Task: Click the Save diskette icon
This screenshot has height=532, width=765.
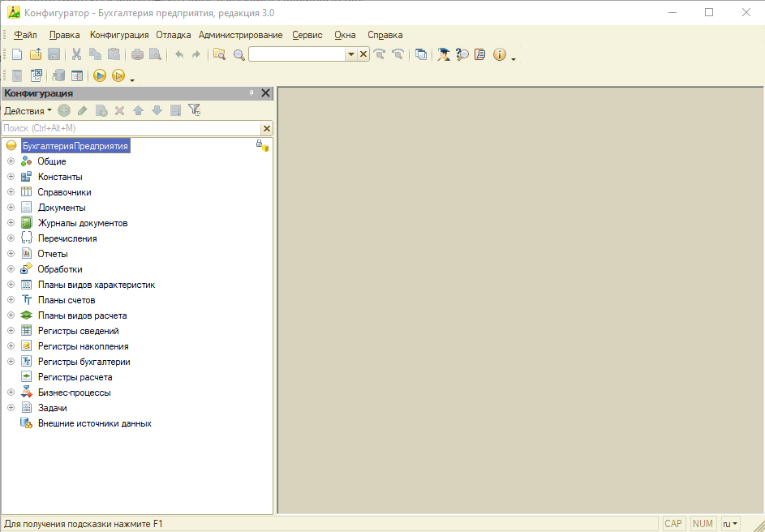Action: coord(54,54)
